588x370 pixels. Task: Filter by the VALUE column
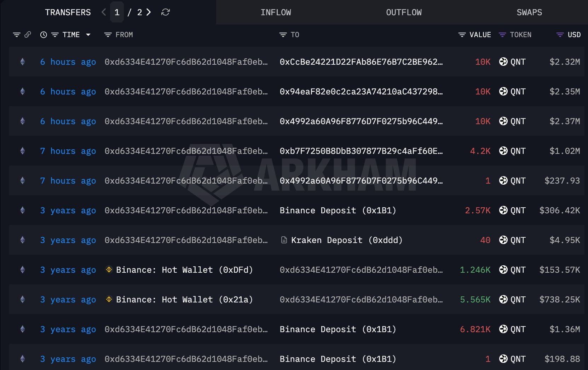(x=462, y=35)
